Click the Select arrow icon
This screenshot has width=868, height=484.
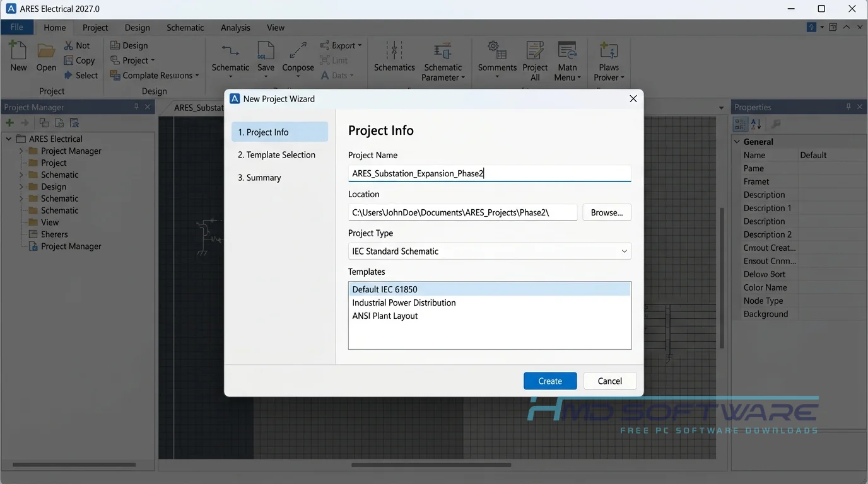click(x=69, y=75)
